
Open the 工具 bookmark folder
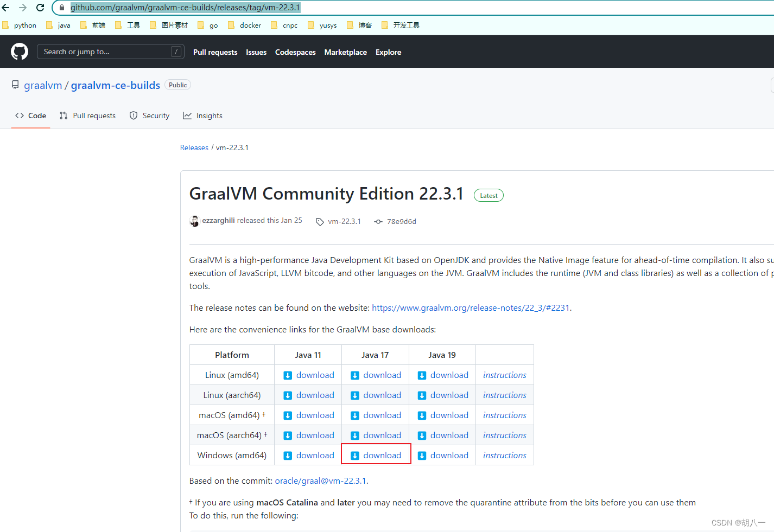tap(128, 25)
